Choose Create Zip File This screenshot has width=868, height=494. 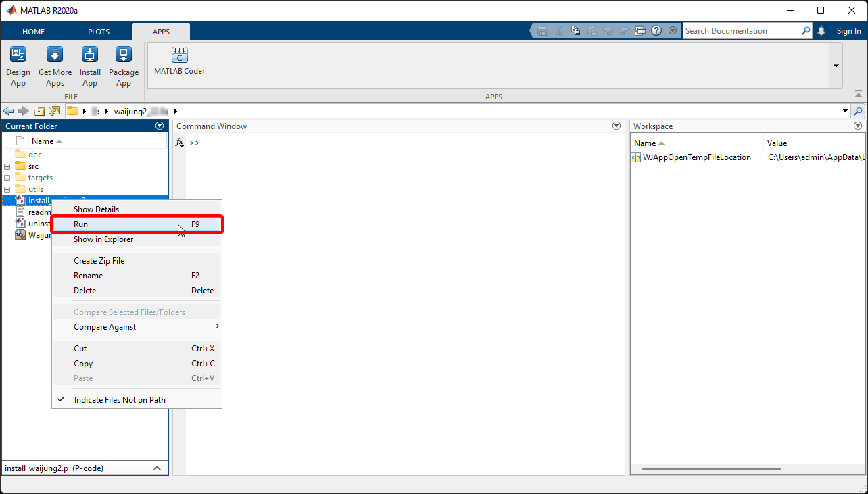coord(137,261)
